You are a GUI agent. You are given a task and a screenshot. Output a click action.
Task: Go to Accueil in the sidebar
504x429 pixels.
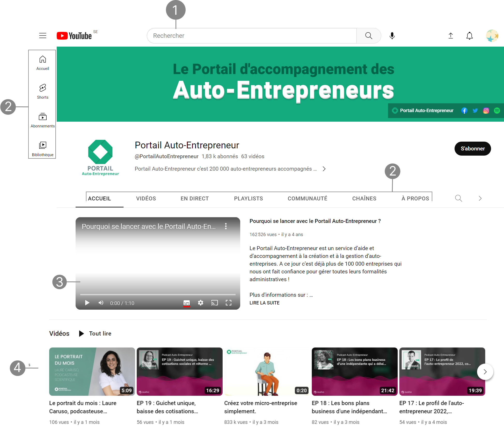43,63
